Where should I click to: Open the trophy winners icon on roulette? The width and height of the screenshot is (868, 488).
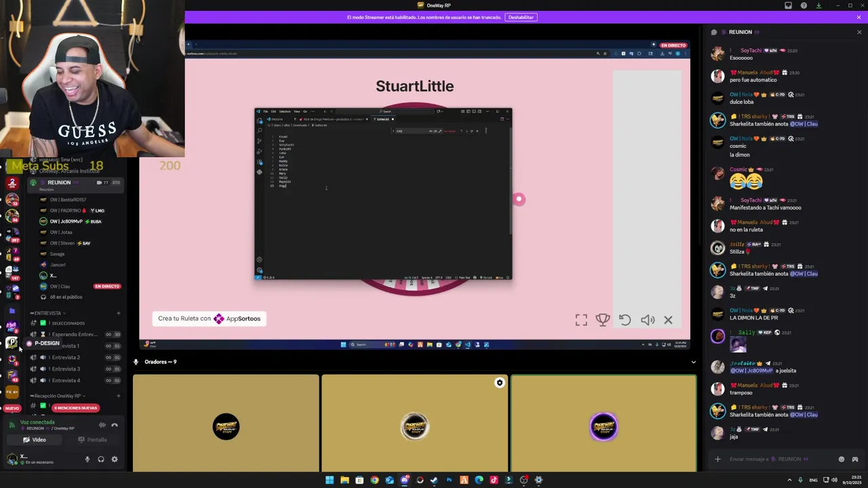coord(603,320)
